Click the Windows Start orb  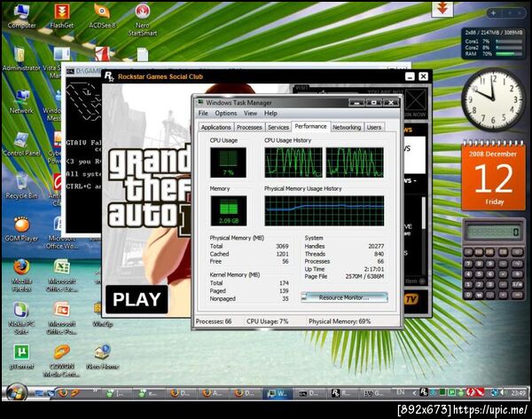coord(15,392)
